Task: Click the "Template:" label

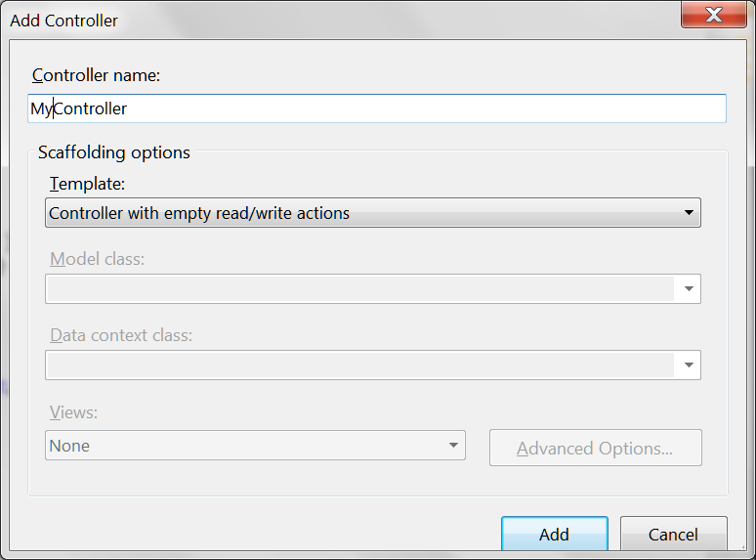Action: click(87, 183)
